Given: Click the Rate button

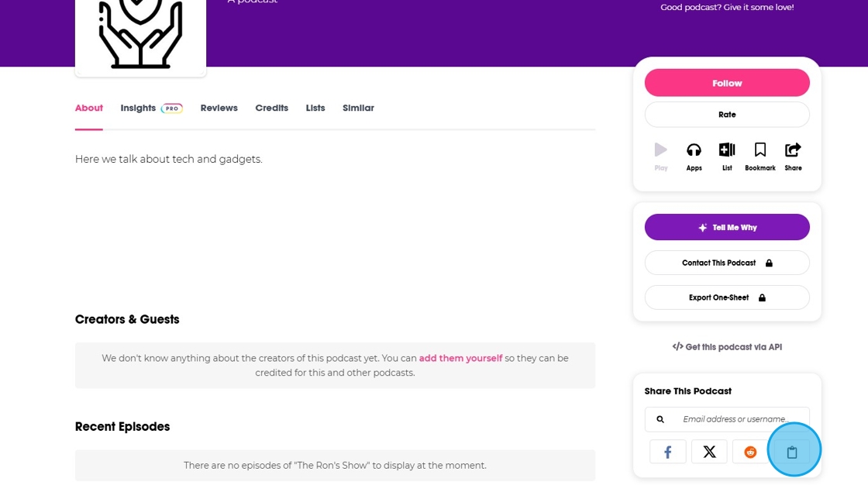Looking at the screenshot, I should pyautogui.click(x=727, y=115).
